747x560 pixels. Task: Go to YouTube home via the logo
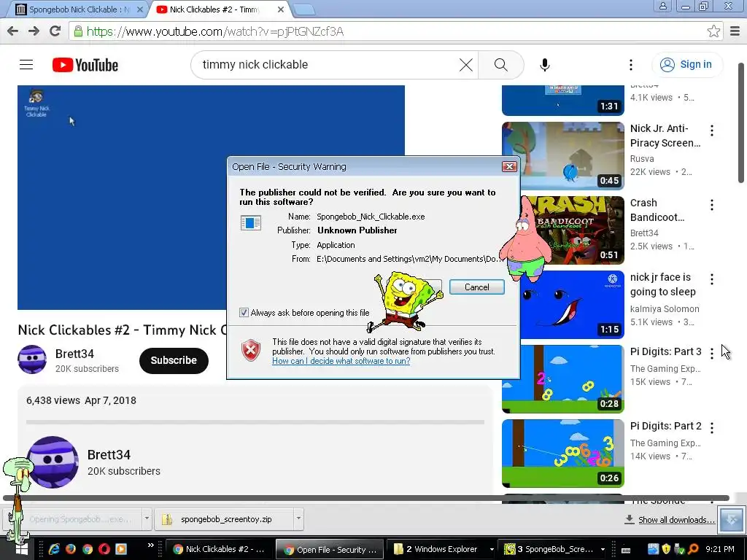(85, 65)
